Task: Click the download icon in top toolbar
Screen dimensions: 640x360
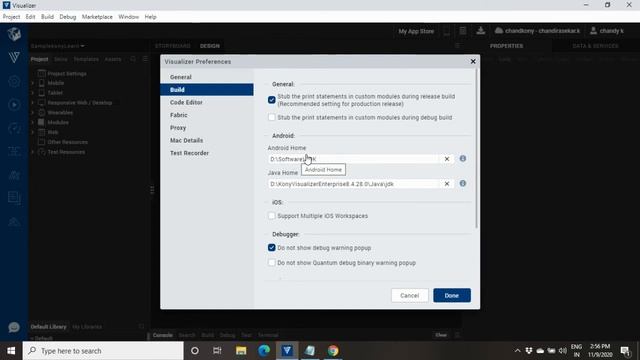Action: coord(480,31)
